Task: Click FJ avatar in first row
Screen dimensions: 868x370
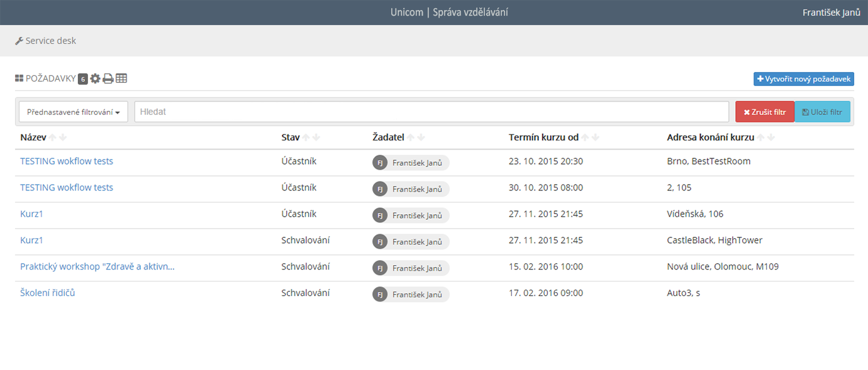Action: 380,163
